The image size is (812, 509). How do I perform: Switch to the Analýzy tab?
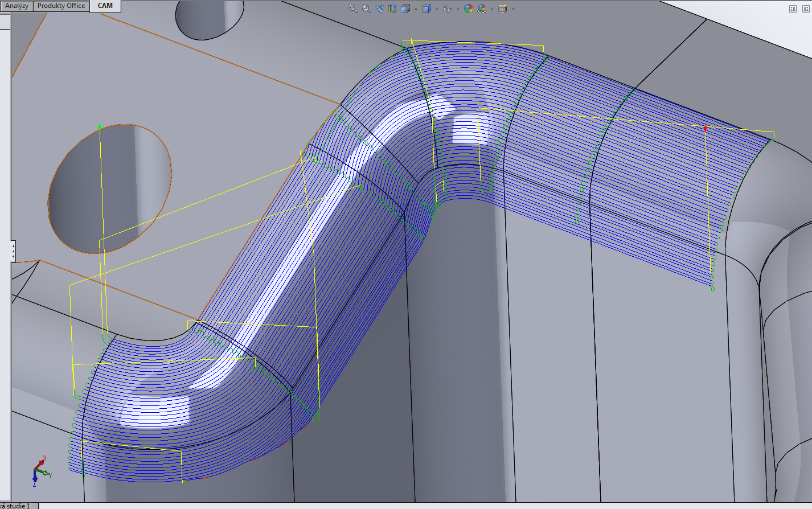(x=17, y=6)
